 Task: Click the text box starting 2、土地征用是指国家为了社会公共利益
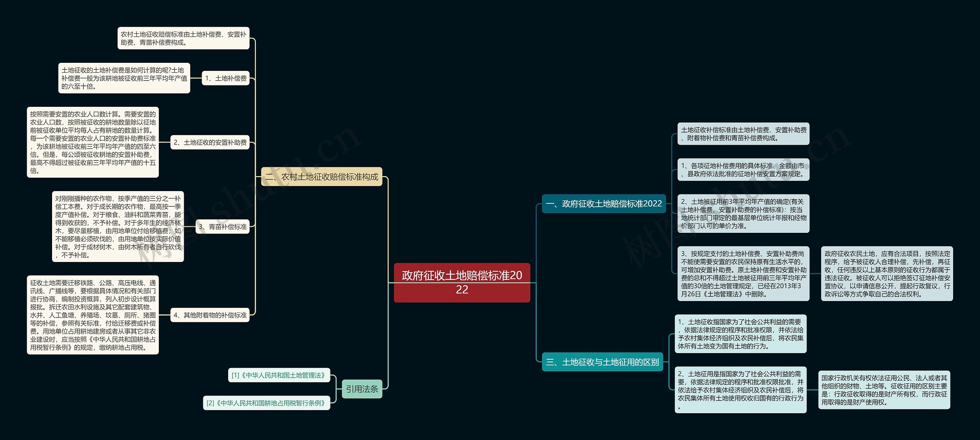pos(740,390)
